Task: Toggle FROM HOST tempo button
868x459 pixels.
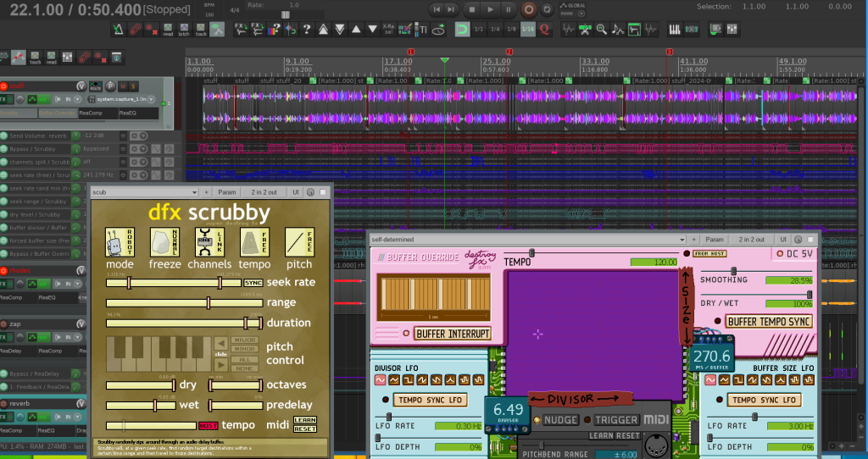Action: click(x=709, y=254)
